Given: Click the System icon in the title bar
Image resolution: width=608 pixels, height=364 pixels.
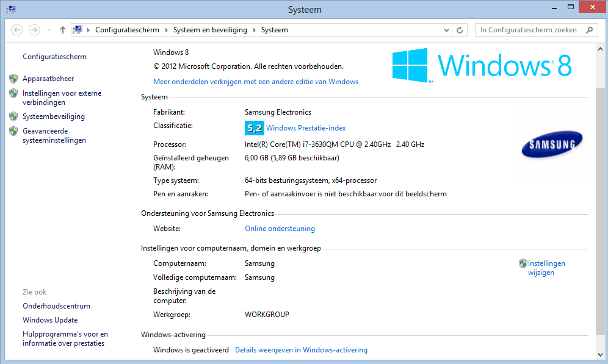Looking at the screenshot, I should coord(11,9).
